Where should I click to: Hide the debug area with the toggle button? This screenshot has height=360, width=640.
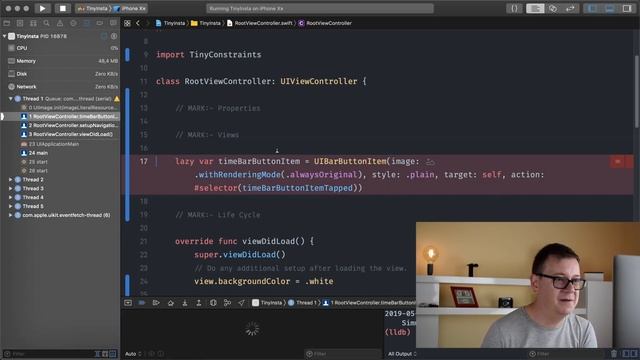click(x=128, y=303)
